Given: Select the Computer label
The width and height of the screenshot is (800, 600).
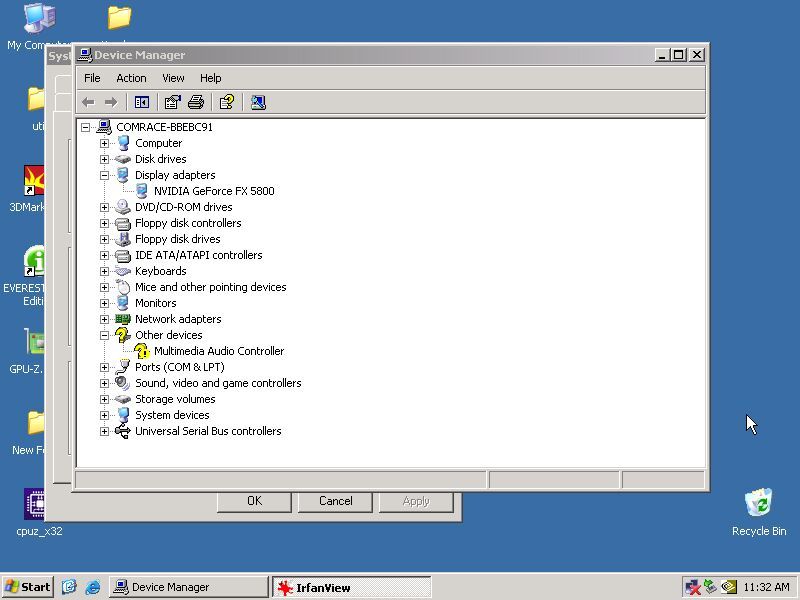Looking at the screenshot, I should pyautogui.click(x=158, y=143).
